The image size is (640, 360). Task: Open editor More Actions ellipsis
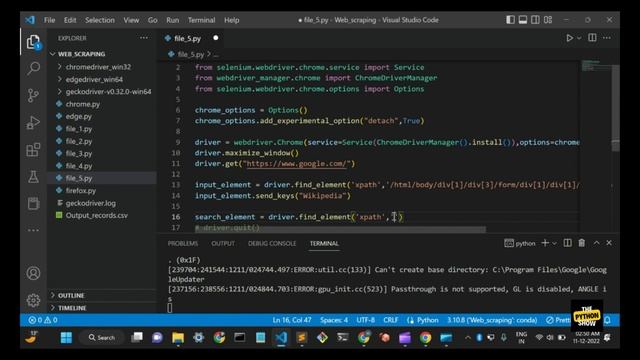(607, 38)
